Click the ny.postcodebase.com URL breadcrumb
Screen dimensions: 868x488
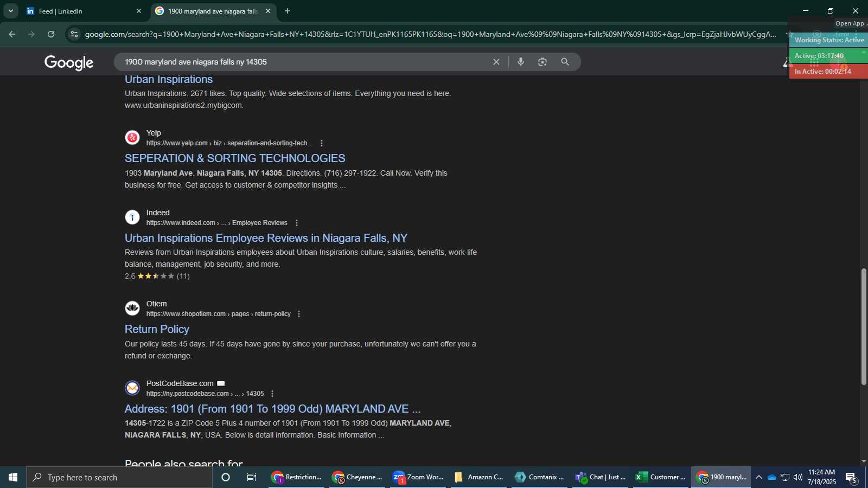click(205, 394)
